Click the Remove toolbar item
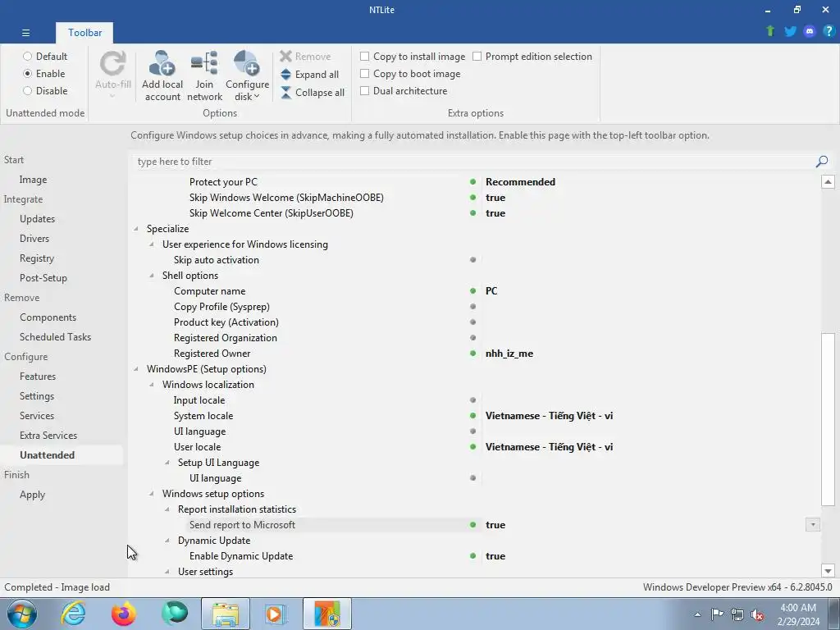Screen dimensions: 840x630 coord(305,57)
